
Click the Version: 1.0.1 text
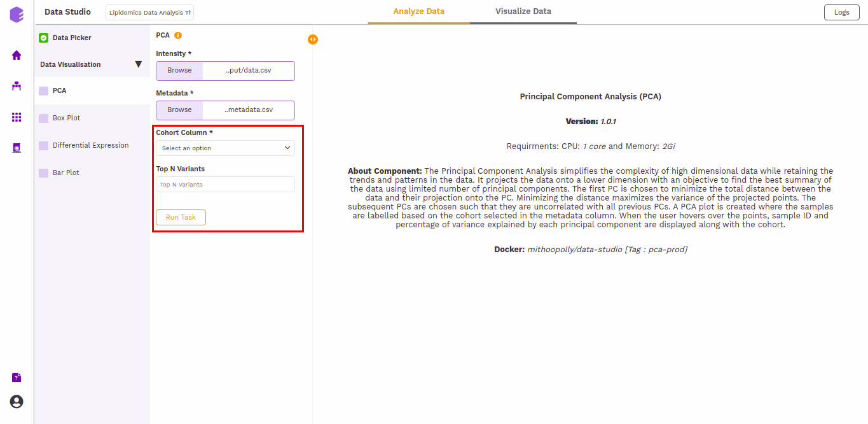591,122
